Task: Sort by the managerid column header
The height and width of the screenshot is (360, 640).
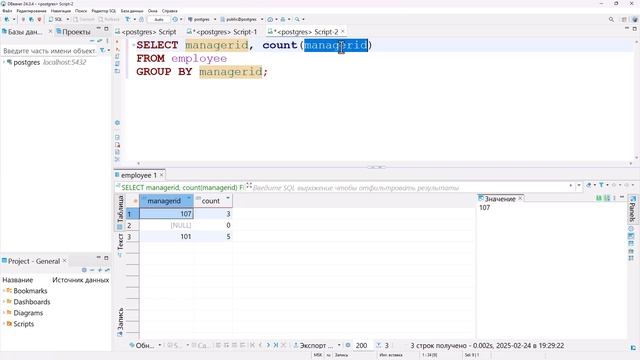Action: coord(164,201)
